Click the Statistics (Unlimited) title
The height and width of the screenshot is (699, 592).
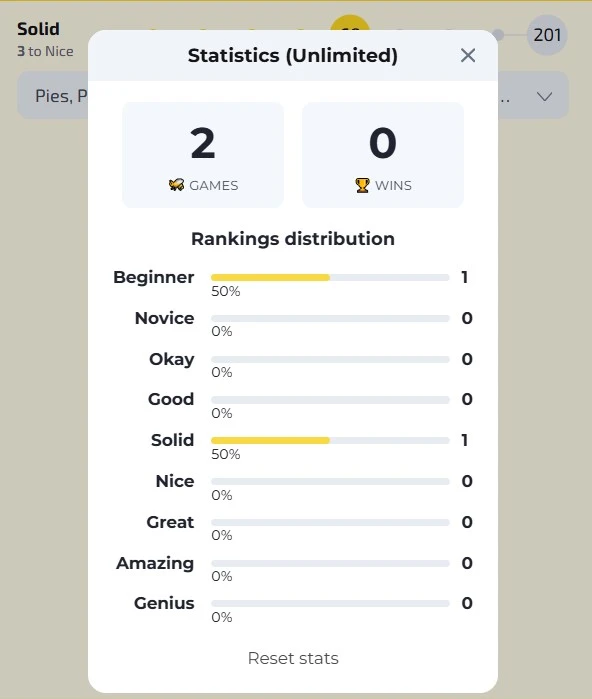tap(292, 56)
